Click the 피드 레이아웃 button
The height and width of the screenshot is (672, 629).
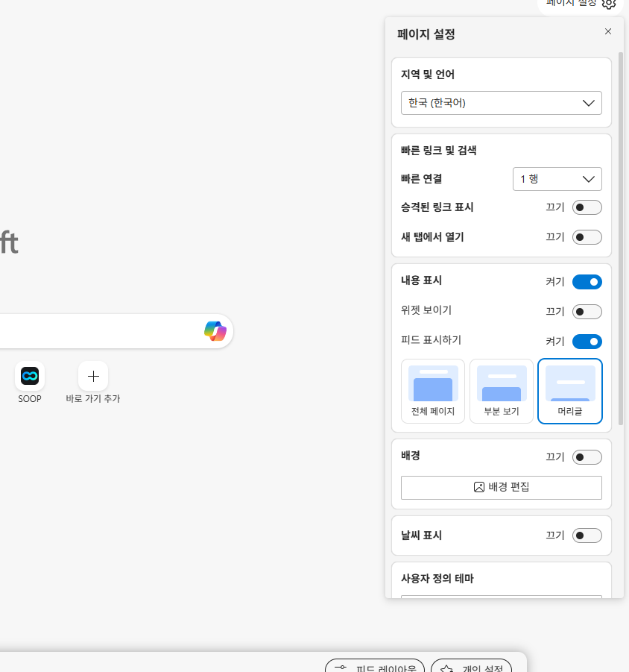click(375, 665)
